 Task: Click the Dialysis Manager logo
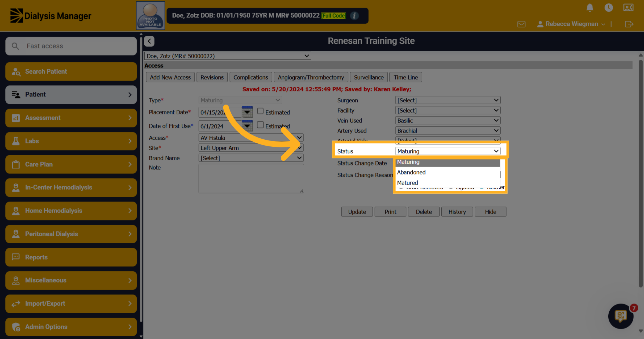[x=51, y=16]
